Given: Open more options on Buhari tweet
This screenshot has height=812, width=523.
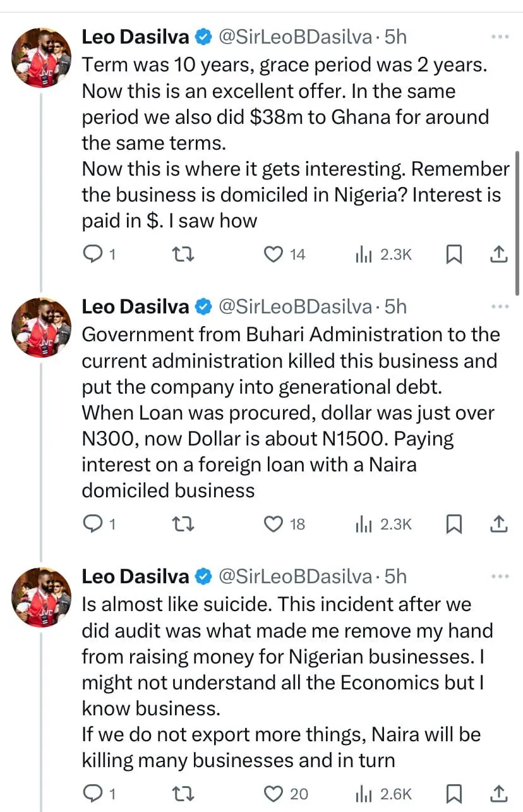Looking at the screenshot, I should (500, 307).
